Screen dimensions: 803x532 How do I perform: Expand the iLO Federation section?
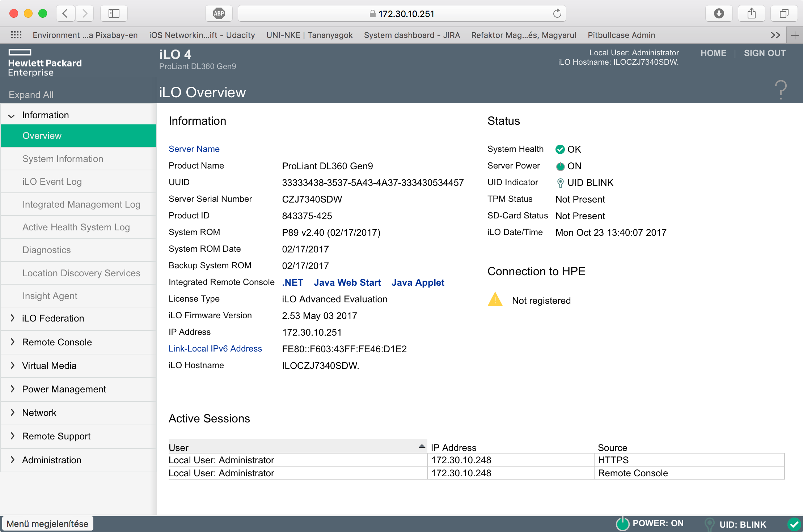tap(12, 318)
